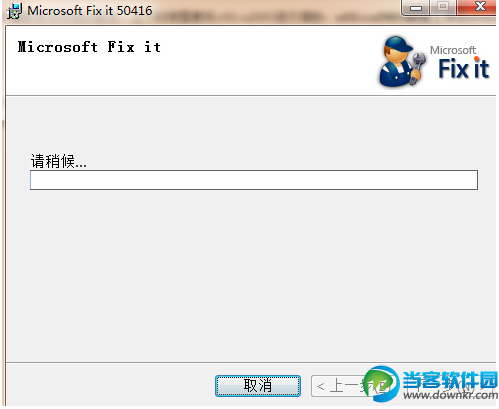Click the bold 'Microsoft Fix it' heading text

click(x=89, y=47)
